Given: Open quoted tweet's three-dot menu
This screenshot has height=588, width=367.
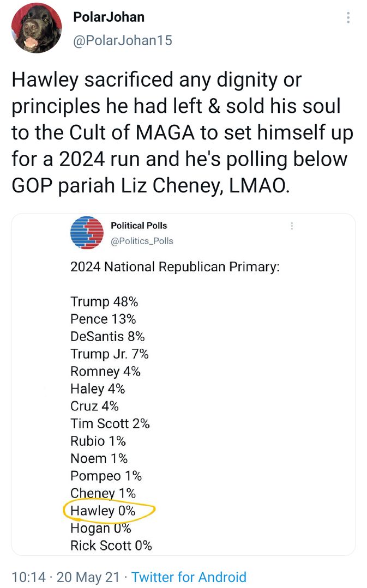Looking at the screenshot, I should tap(292, 226).
